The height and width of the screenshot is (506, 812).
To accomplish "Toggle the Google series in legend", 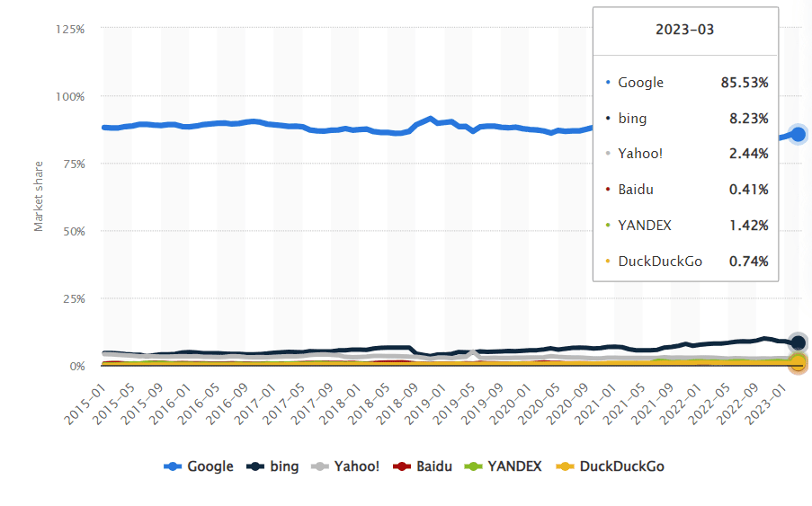I will pyautogui.click(x=199, y=466).
